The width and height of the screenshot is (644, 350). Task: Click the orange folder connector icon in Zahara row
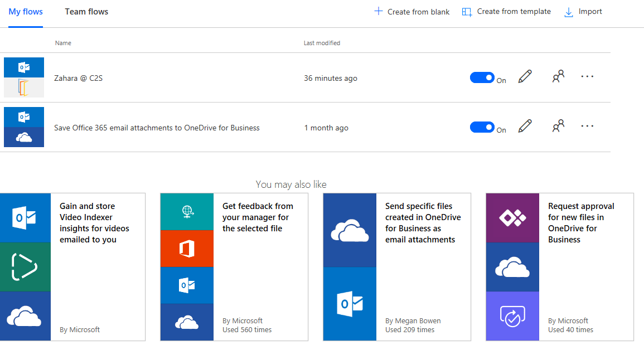24,87
